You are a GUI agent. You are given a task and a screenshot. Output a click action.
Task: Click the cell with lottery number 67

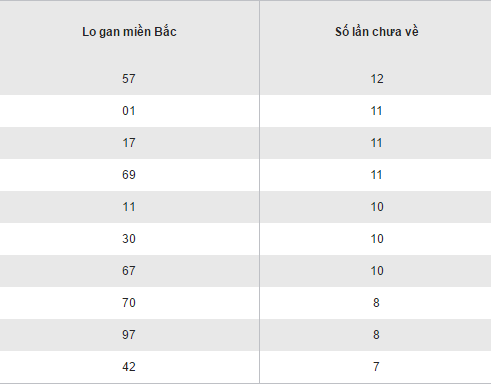click(x=129, y=271)
